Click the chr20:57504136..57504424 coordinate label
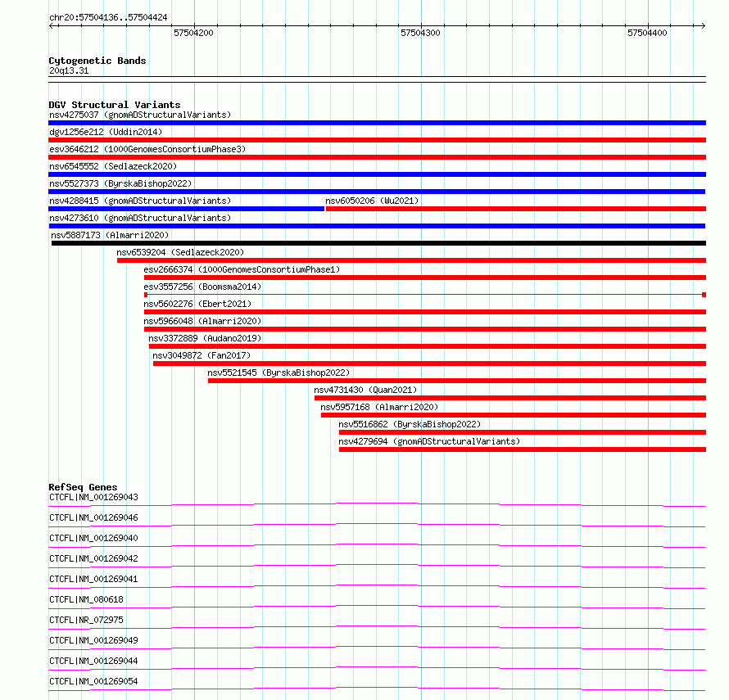 click(108, 17)
